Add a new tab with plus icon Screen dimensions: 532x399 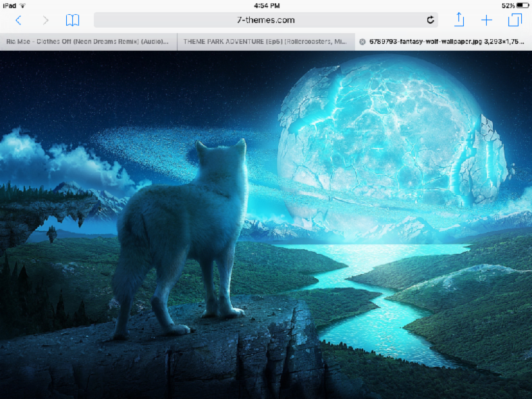(x=487, y=20)
